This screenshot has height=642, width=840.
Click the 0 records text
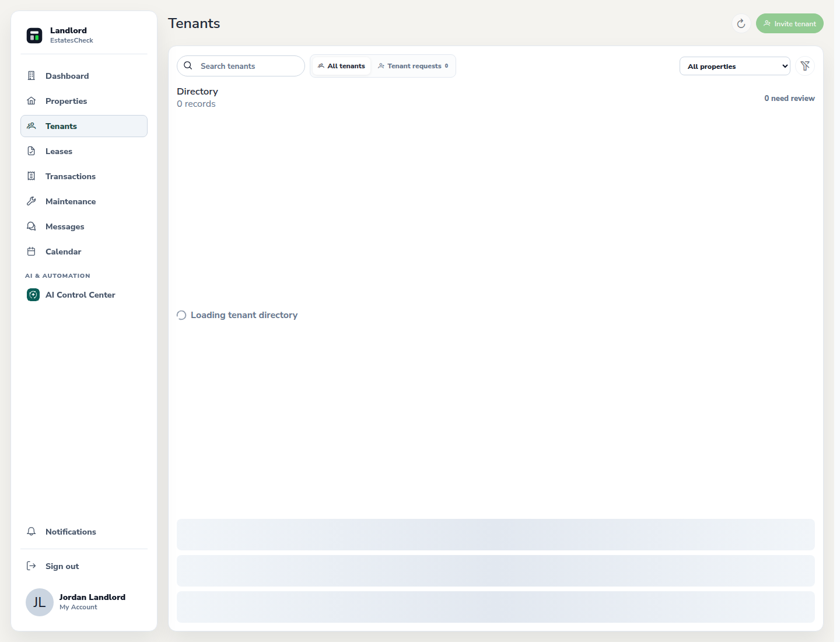coord(196,104)
